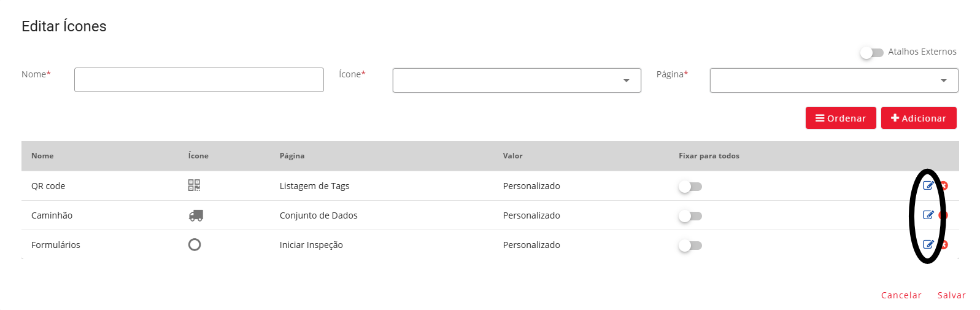Click Salvar to save changes

(951, 295)
